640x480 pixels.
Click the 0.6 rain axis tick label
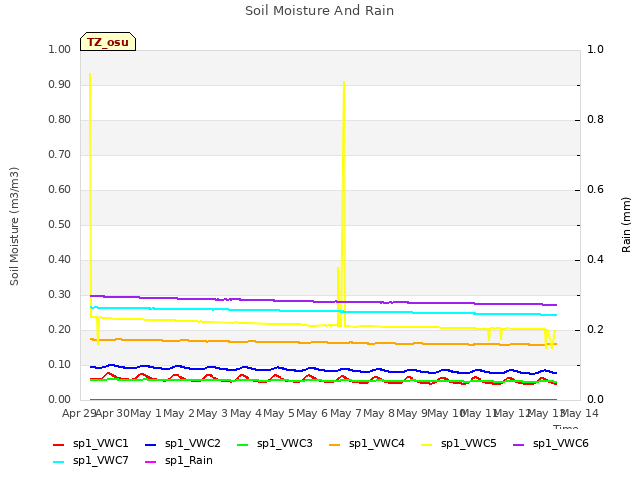[x=595, y=189]
